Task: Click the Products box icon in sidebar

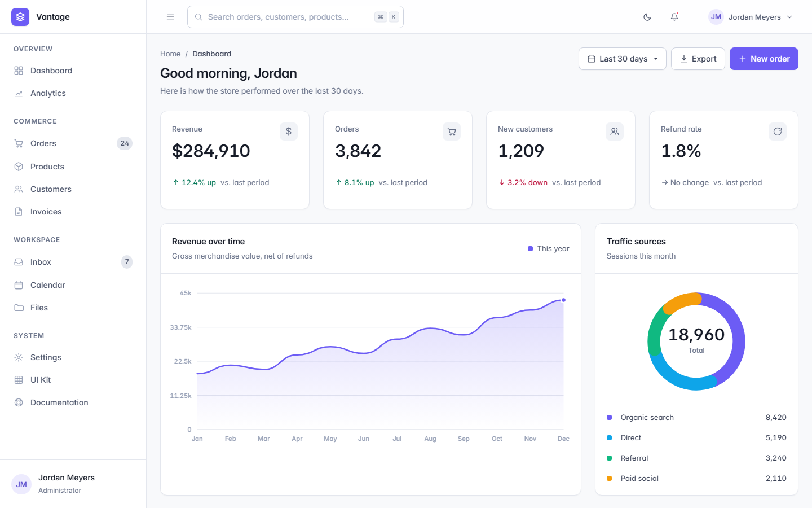Action: pos(19,167)
